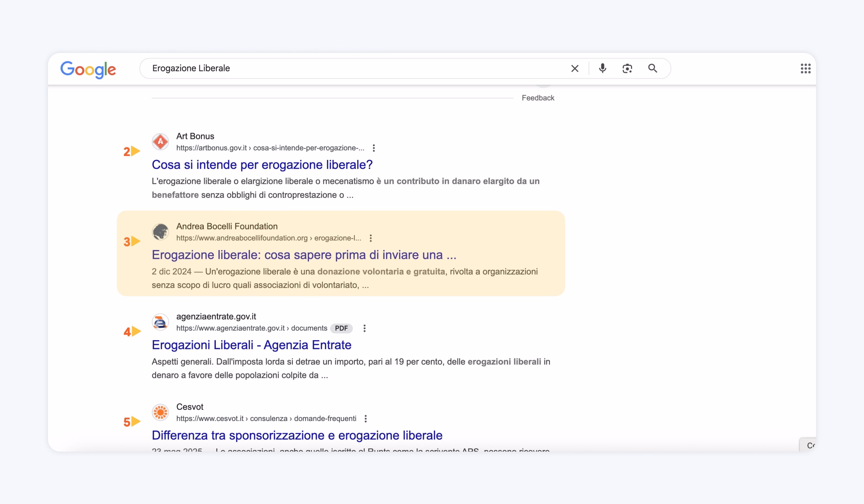Click the Andrea Bocelli Foundation favicon

[x=160, y=232]
